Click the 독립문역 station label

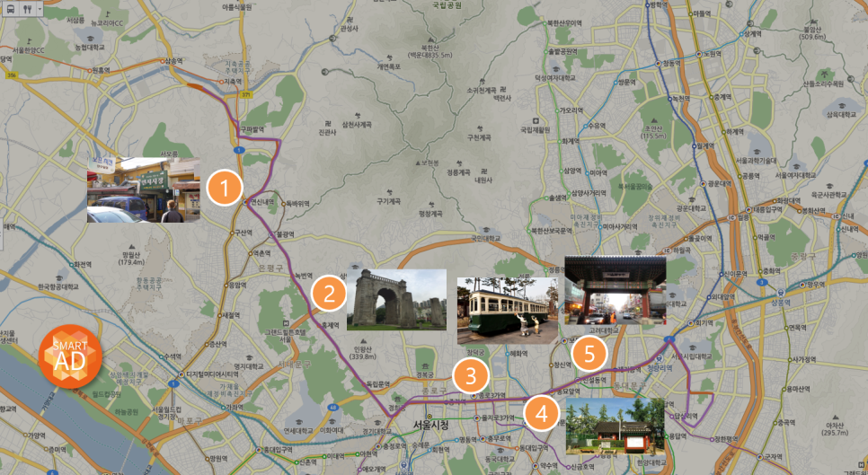coord(378,383)
